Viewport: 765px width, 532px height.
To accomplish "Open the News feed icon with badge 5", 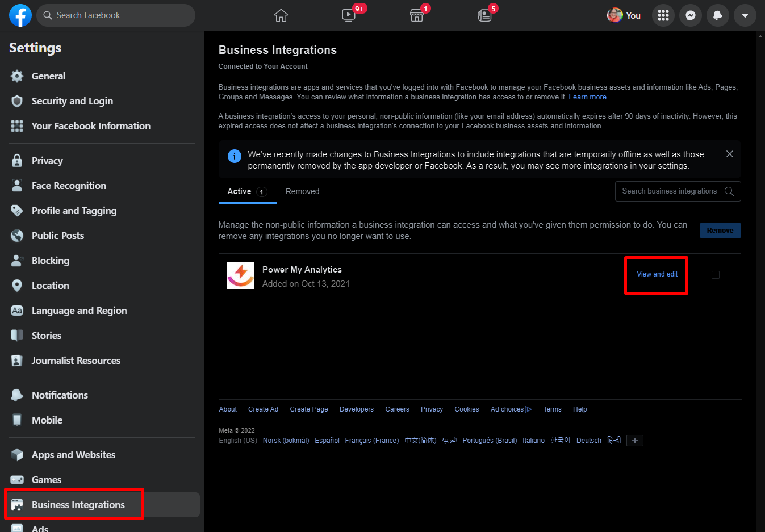I will tap(484, 15).
